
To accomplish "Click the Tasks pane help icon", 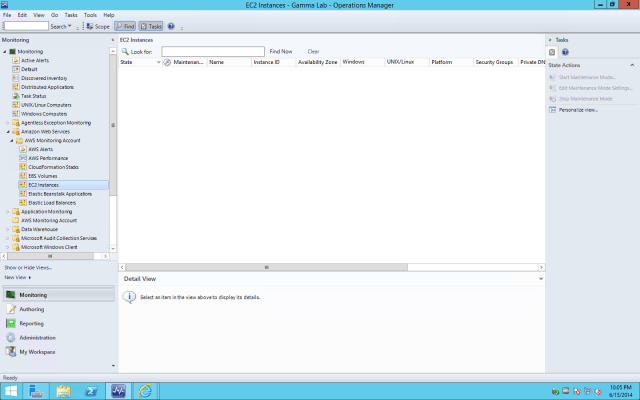I will 565,52.
